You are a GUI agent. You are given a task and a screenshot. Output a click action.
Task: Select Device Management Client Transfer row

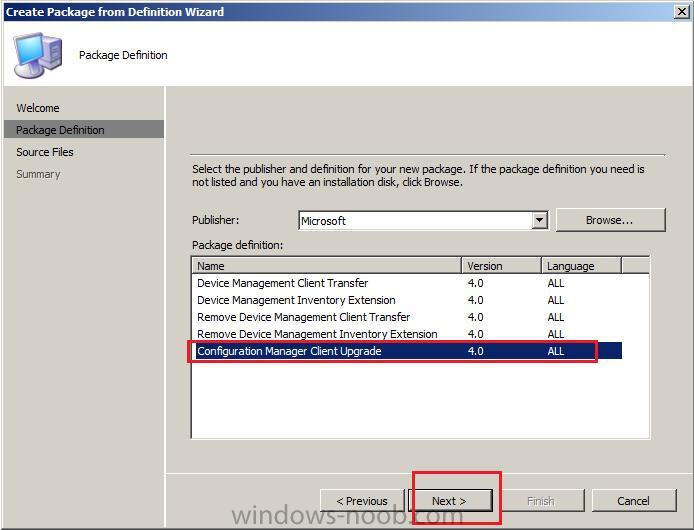tap(407, 283)
